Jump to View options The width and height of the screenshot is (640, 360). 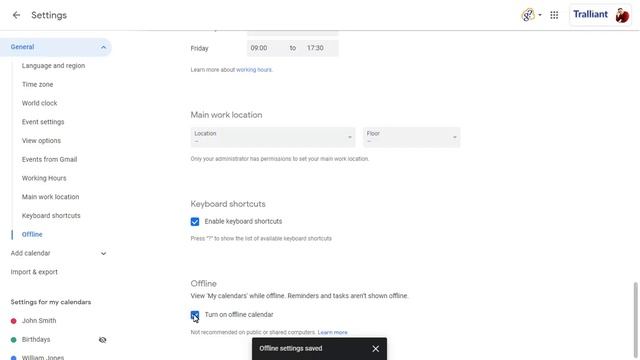pyautogui.click(x=41, y=141)
